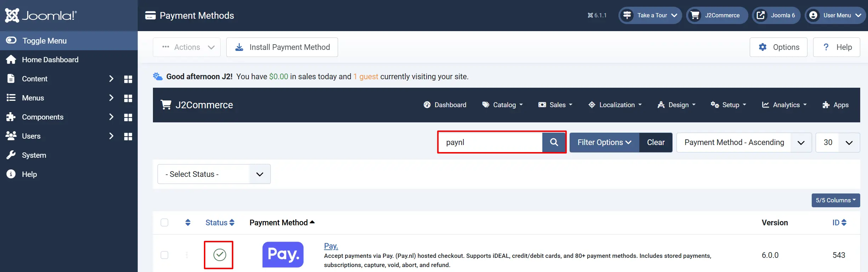This screenshot has height=272, width=868.
Task: Click the greeting weather icon
Action: coord(158,76)
